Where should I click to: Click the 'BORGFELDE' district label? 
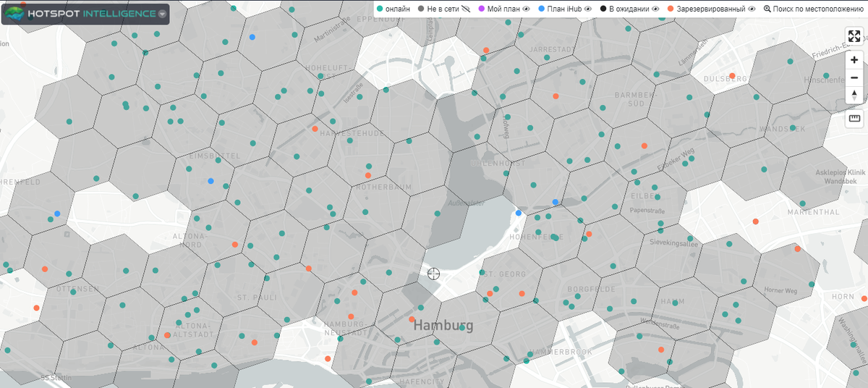tap(592, 289)
